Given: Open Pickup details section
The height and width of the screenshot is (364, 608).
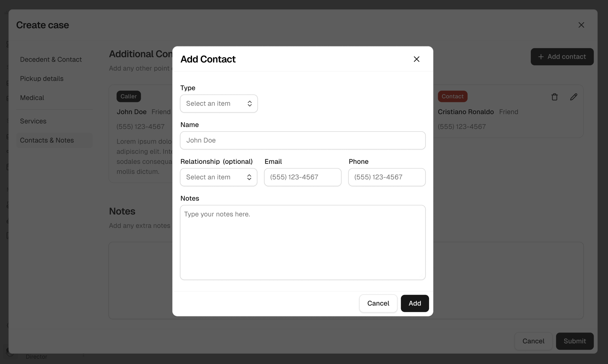Looking at the screenshot, I should click(x=42, y=78).
